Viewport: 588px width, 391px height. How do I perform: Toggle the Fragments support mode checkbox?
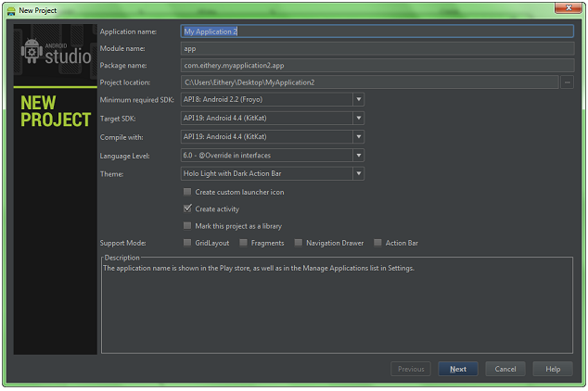243,243
